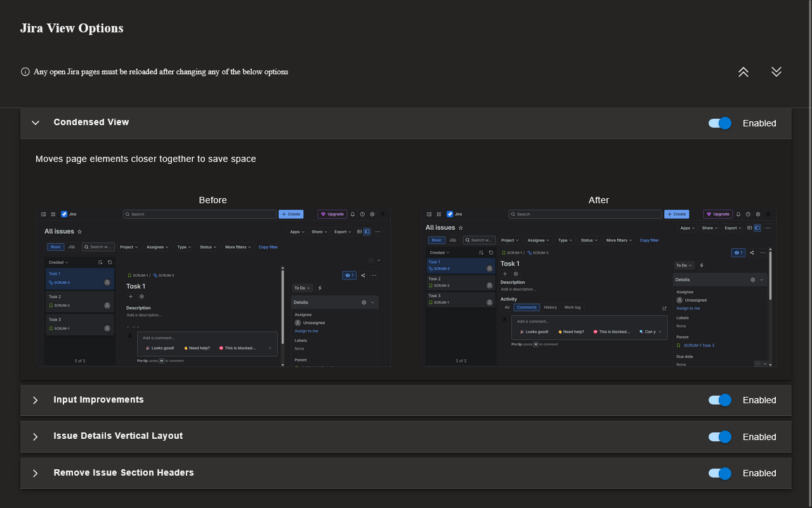Disable Issue Details Vertical Layout
The width and height of the screenshot is (812, 508).
click(719, 437)
